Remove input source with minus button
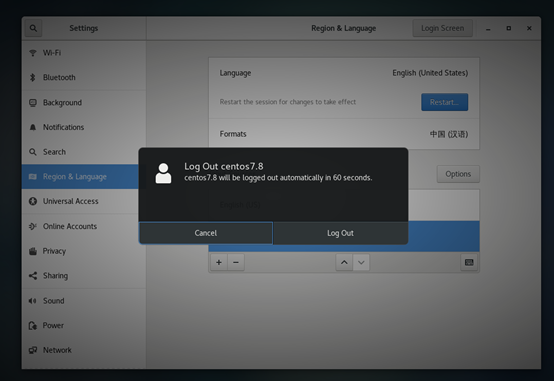The image size is (554, 381). [236, 262]
